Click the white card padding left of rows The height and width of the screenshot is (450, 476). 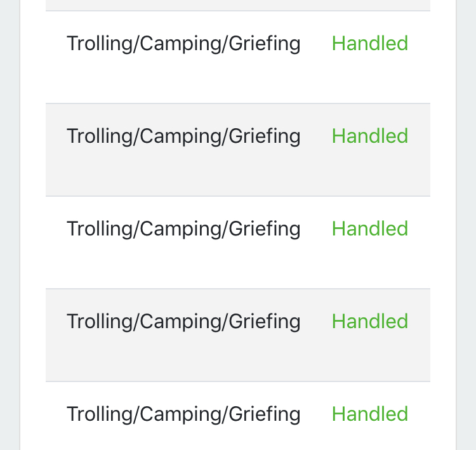(x=33, y=225)
